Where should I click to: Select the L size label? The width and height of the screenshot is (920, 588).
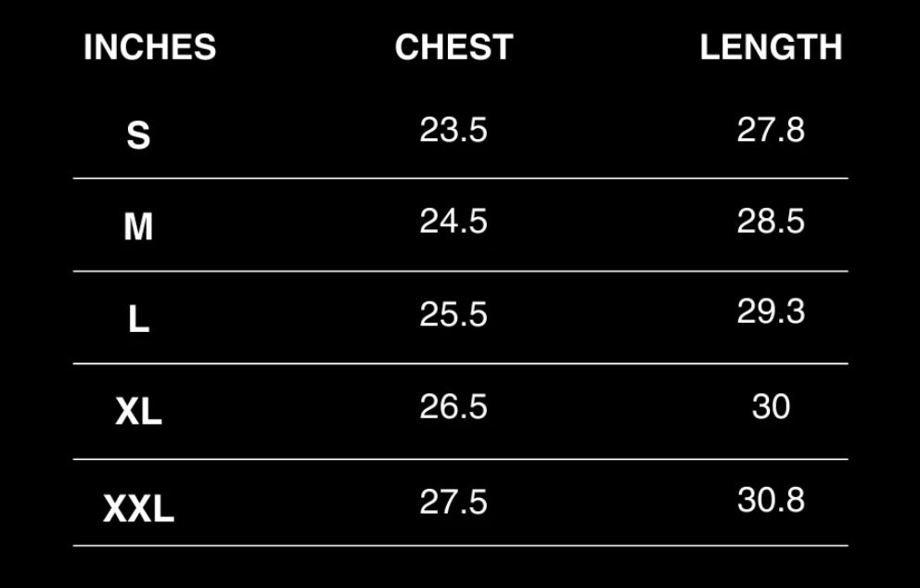pyautogui.click(x=138, y=320)
